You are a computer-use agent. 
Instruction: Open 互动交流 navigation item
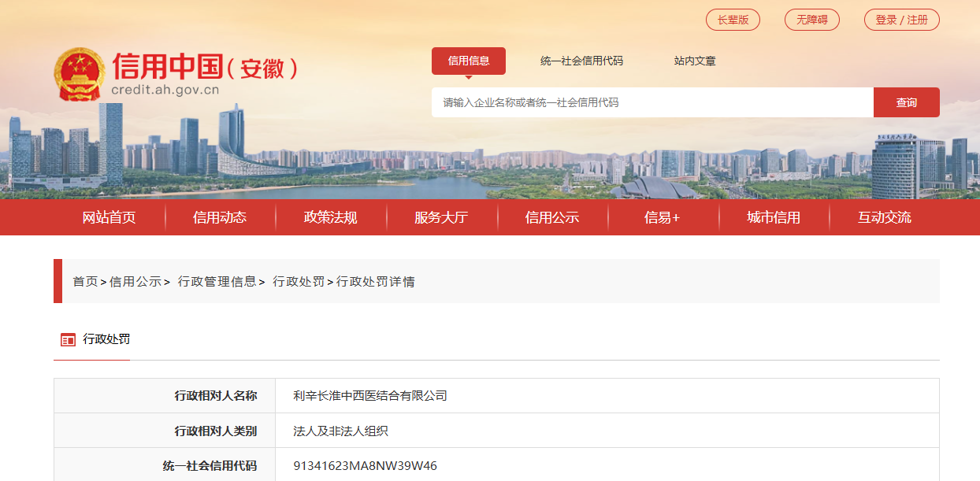885,217
